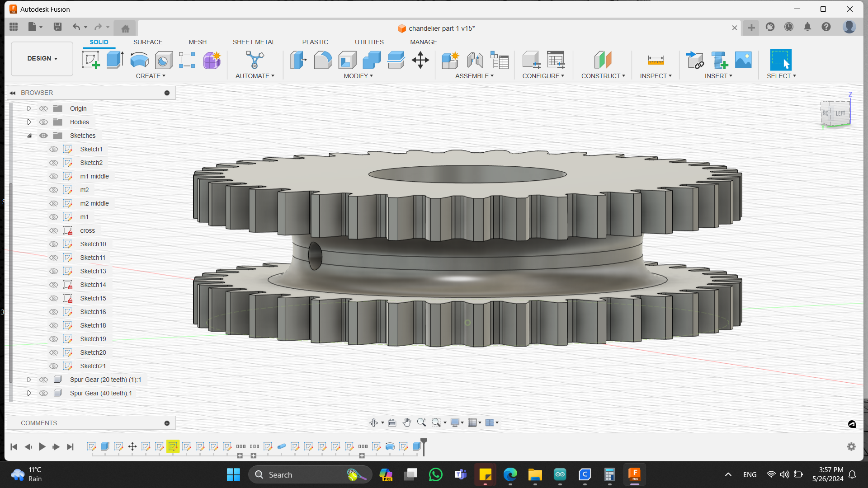Select the Joint tool

(475, 60)
